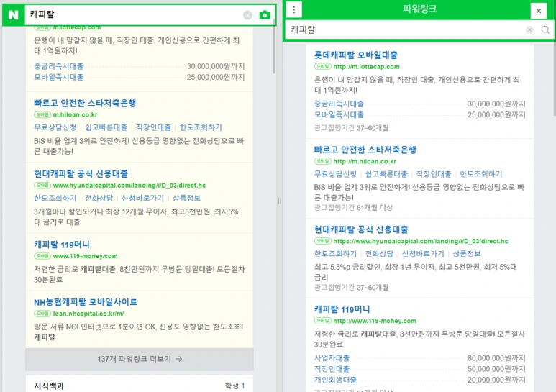Viewport: 556px width, 392px height.
Task: Click 한도조회하기 under 스타저축은행 in 파워링크 panel
Action: pyautogui.click(x=481, y=174)
